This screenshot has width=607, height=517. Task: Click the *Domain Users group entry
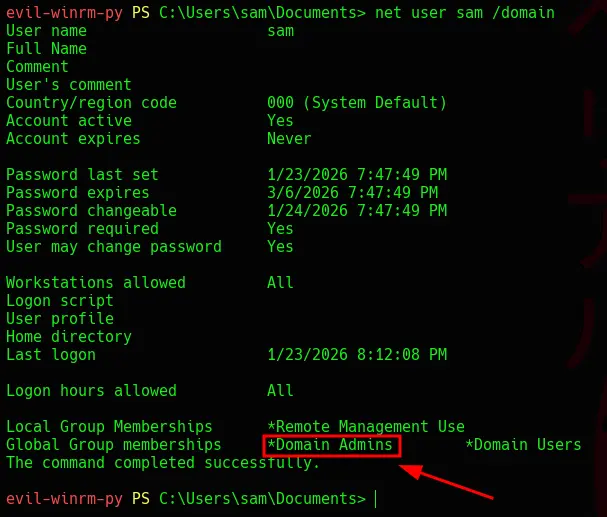tap(523, 445)
